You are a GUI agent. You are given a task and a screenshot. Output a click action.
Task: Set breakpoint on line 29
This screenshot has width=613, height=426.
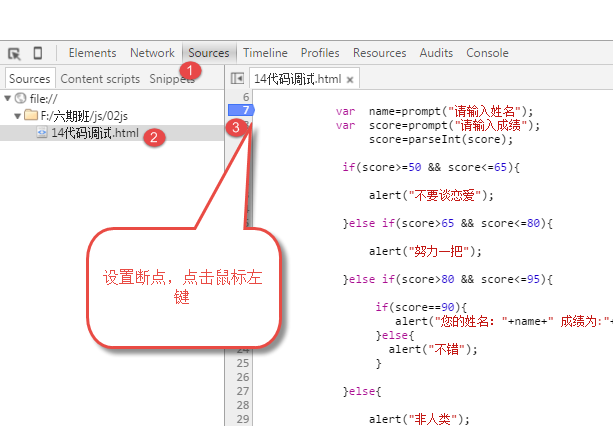[243, 419]
